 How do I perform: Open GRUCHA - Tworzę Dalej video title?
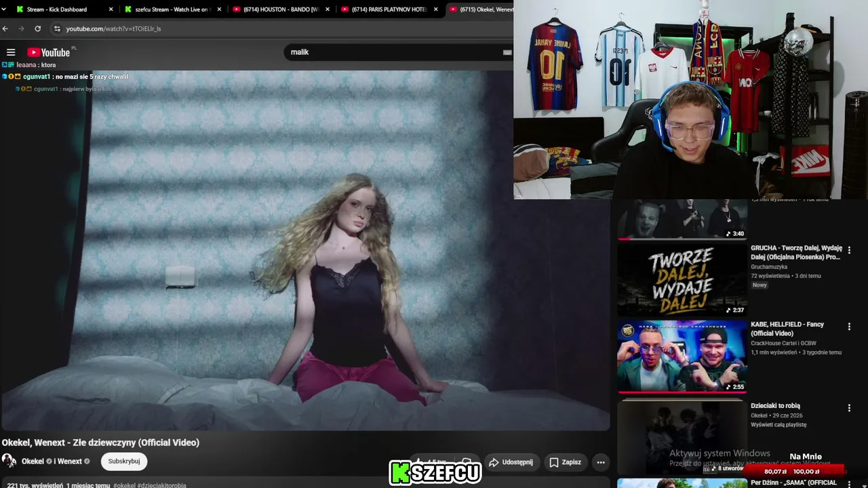click(796, 252)
